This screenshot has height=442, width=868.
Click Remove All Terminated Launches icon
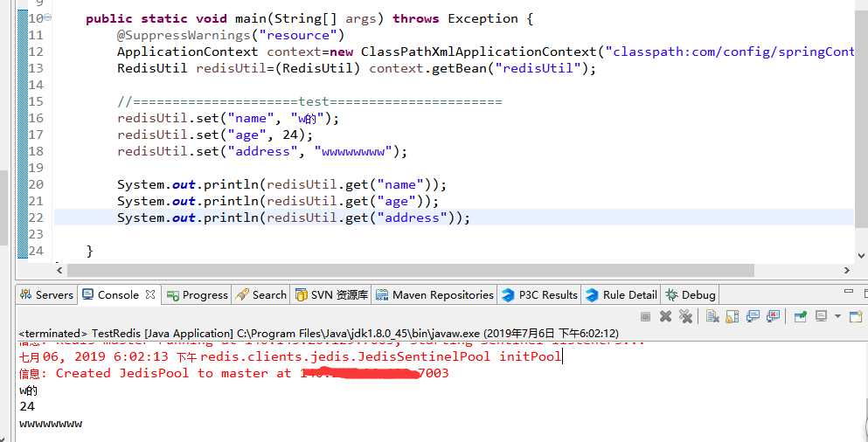[685, 316]
